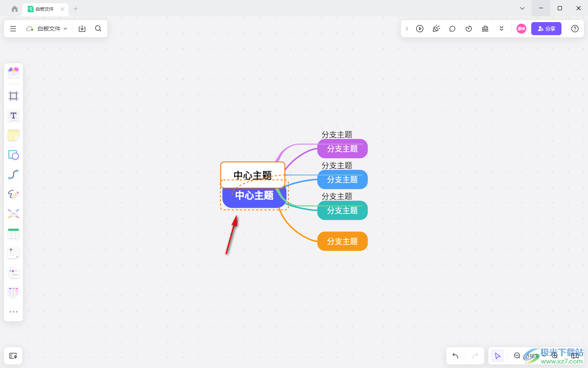This screenshot has width=588, height=368.
Task: Select the card list tool
Action: (x=13, y=273)
